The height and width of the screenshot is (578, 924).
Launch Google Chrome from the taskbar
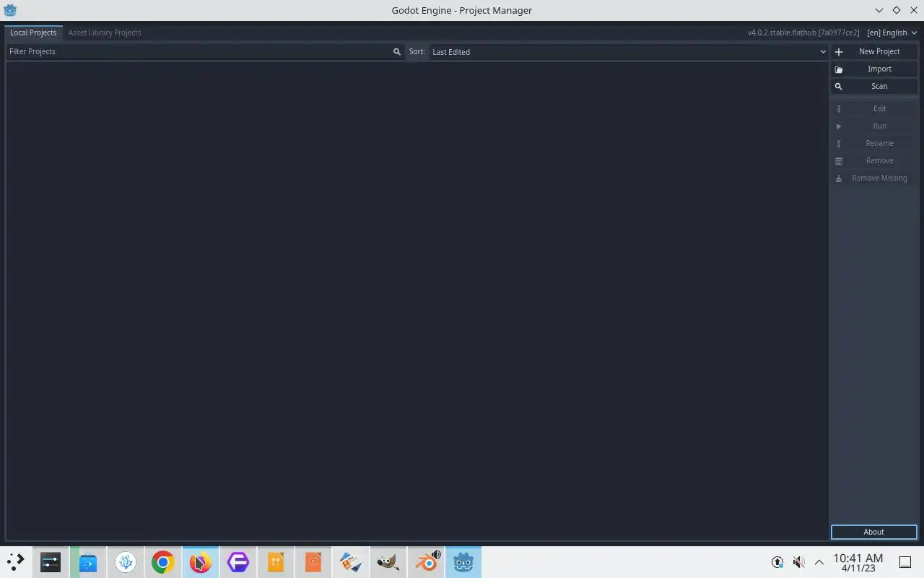point(163,562)
